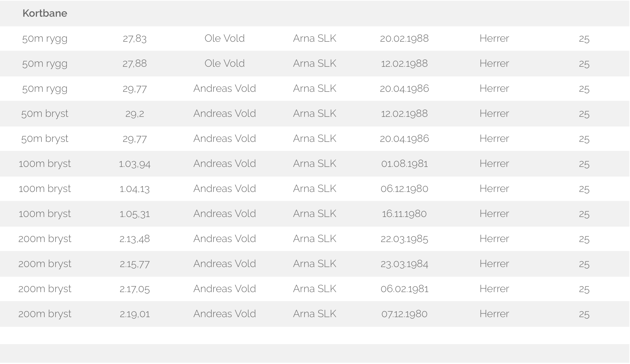Select the date 20.02.1988

[x=404, y=39]
